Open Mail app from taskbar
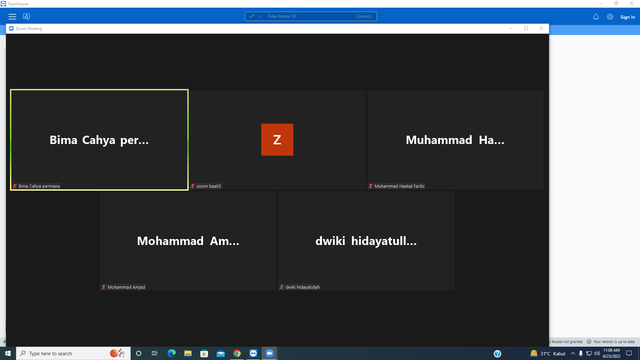 [220, 353]
